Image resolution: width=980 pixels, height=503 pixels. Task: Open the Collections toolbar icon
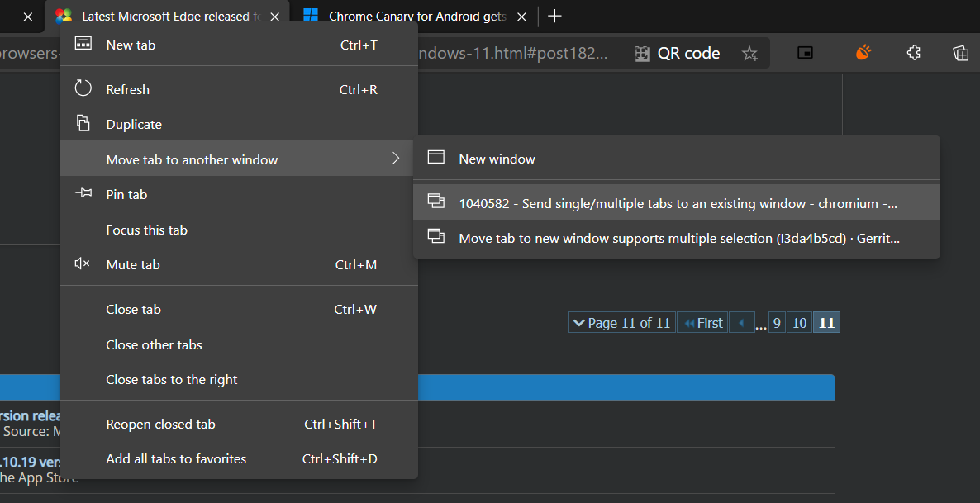[x=960, y=53]
